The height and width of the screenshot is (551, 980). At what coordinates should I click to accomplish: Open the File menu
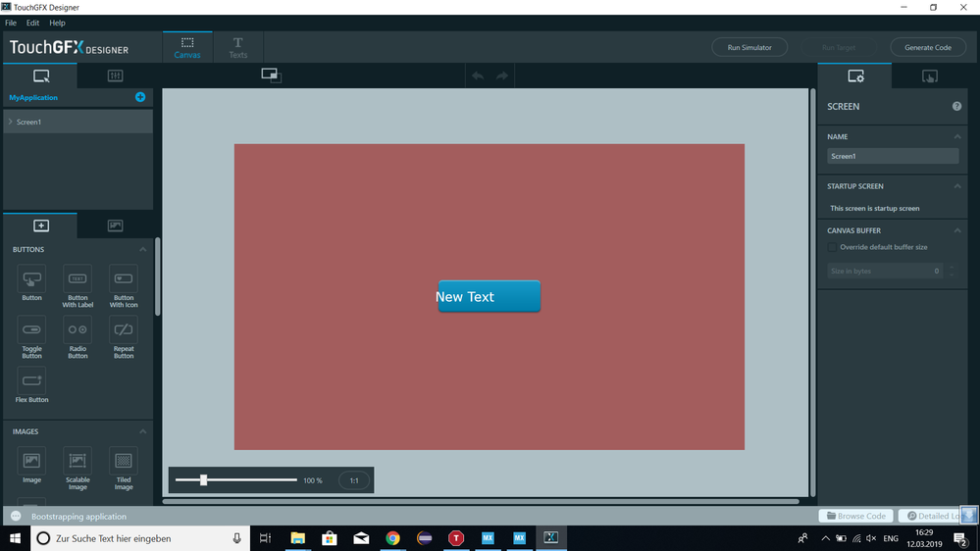(x=11, y=23)
